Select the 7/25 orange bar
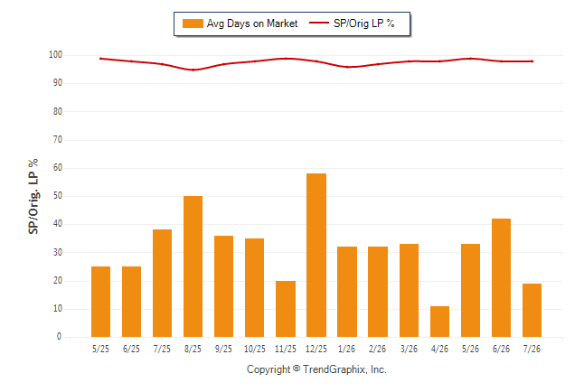This screenshot has height=392, width=584. pos(162,284)
